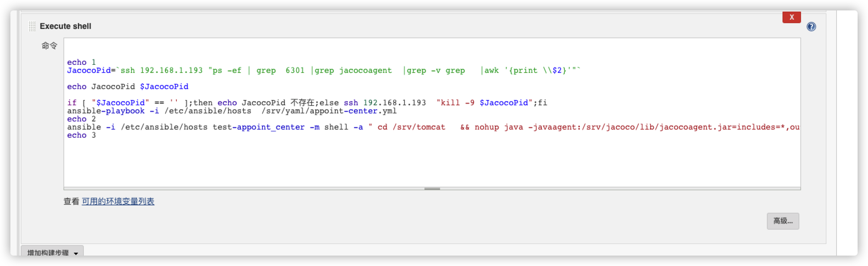Image resolution: width=868 pixels, height=266 pixels.
Task: Click the 查看 label text
Action: pos(71,201)
